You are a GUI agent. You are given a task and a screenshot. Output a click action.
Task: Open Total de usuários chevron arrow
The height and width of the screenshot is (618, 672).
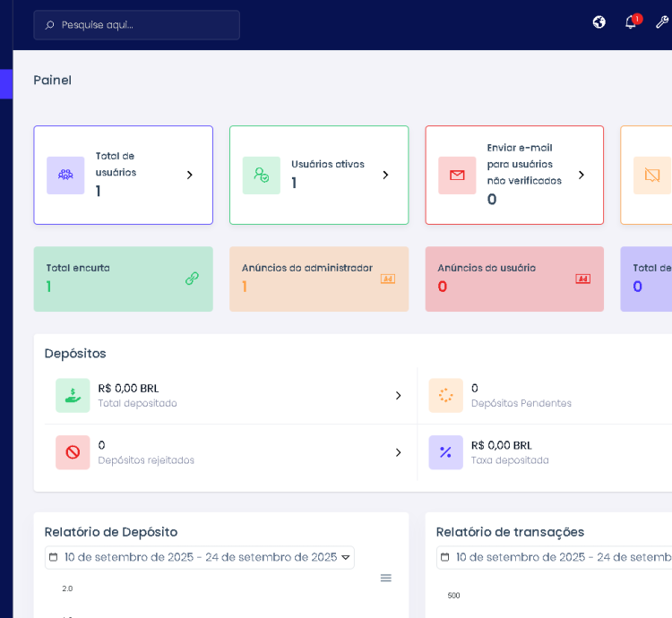click(189, 175)
